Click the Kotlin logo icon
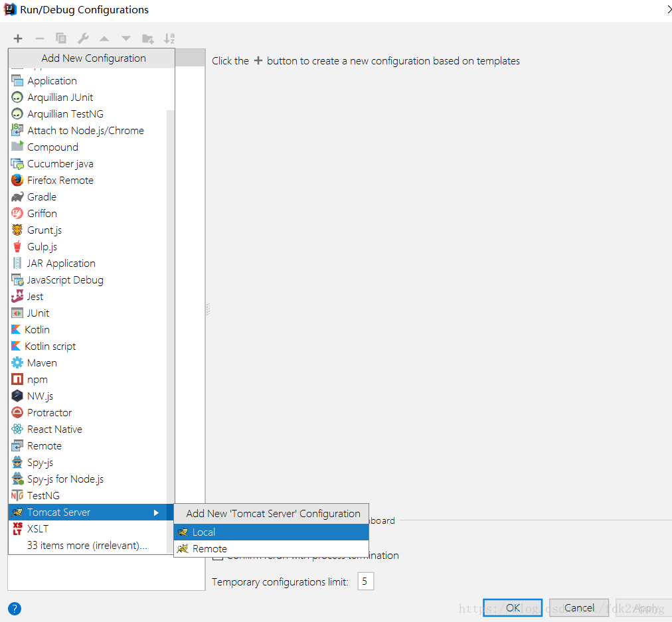672x622 pixels. [16, 329]
